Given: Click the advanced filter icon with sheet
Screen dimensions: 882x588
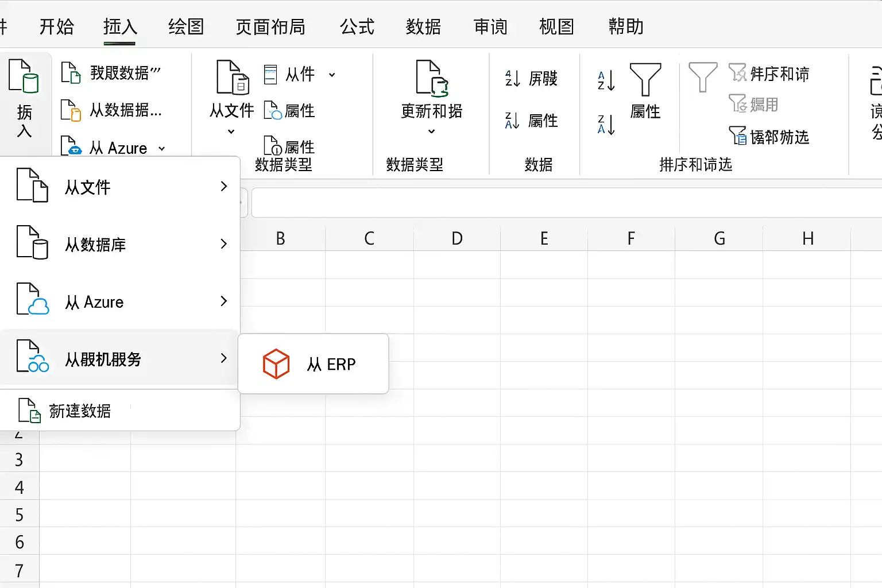Looking at the screenshot, I should point(737,136).
